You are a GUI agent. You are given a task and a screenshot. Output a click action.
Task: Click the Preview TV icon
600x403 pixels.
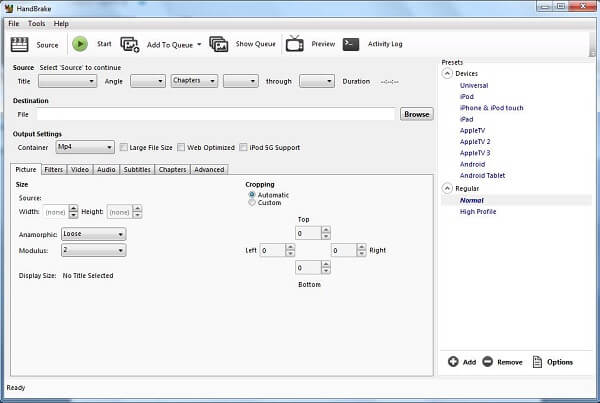[x=295, y=44]
